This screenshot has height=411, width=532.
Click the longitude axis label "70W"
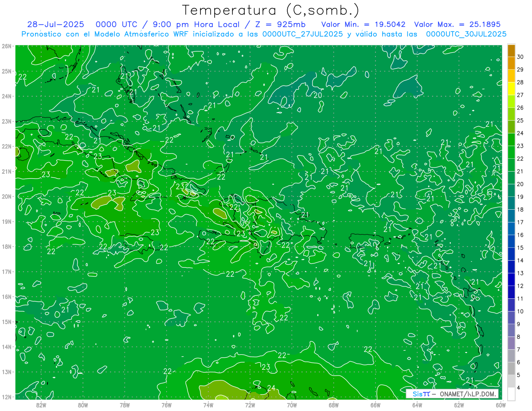point(292,405)
